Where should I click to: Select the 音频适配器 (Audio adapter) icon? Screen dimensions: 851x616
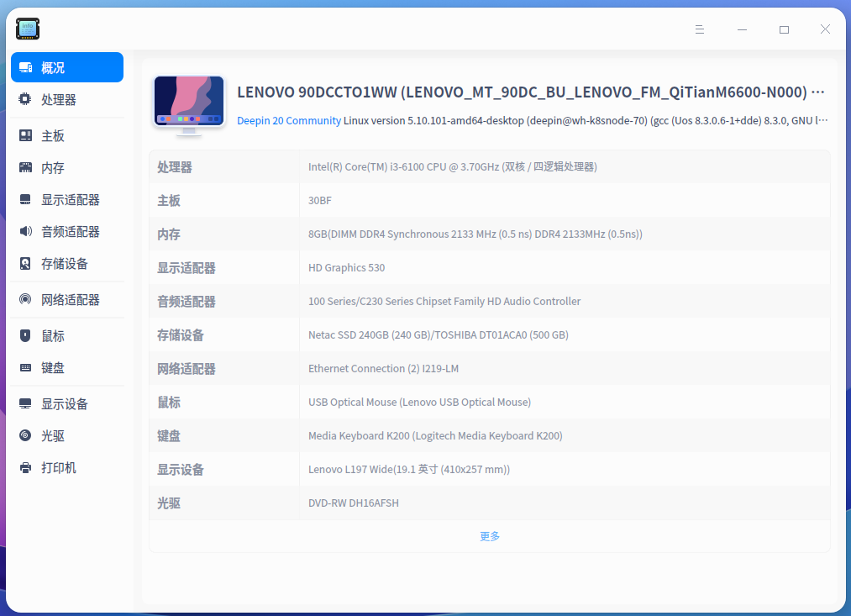pos(25,231)
